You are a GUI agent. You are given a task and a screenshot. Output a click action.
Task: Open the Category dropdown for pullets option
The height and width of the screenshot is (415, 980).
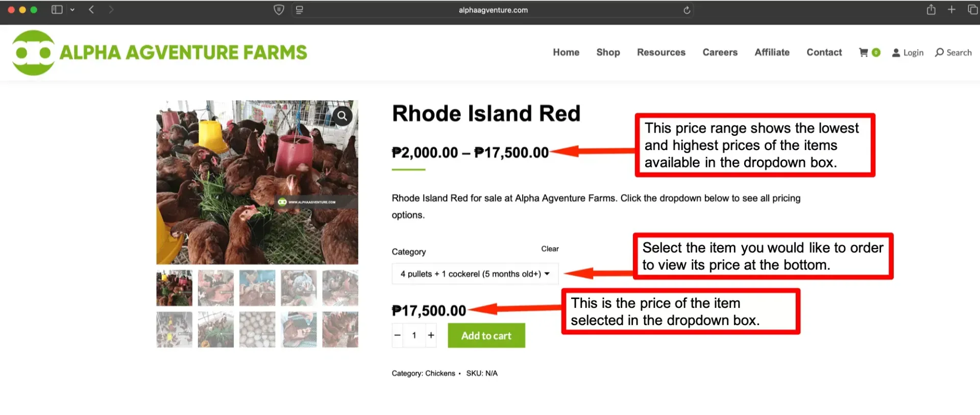pos(475,274)
